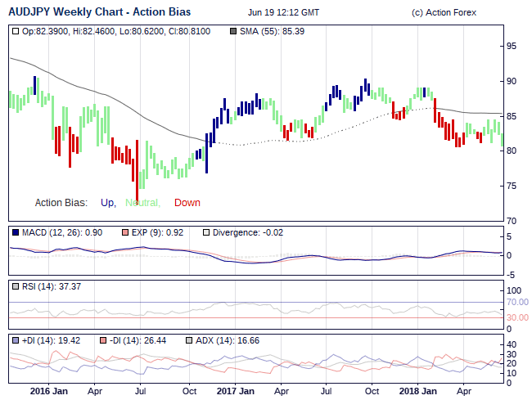532x400 pixels.
Task: Click the -DI (14) pink swatch
Action: (x=103, y=340)
